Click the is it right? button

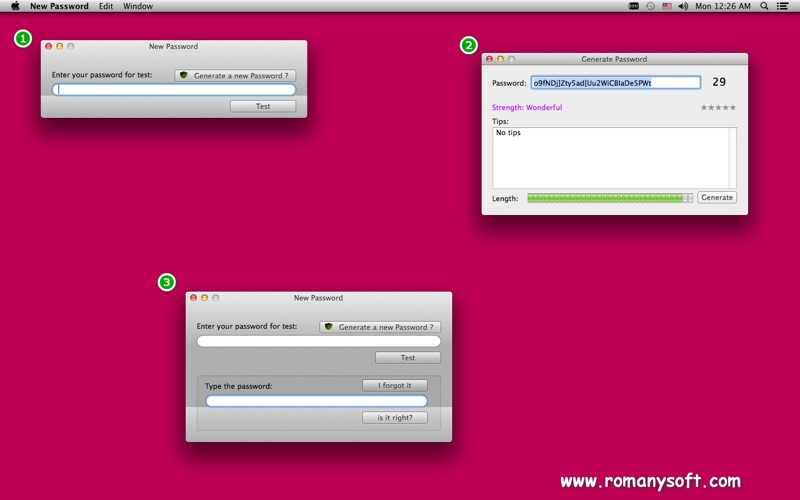[395, 417]
